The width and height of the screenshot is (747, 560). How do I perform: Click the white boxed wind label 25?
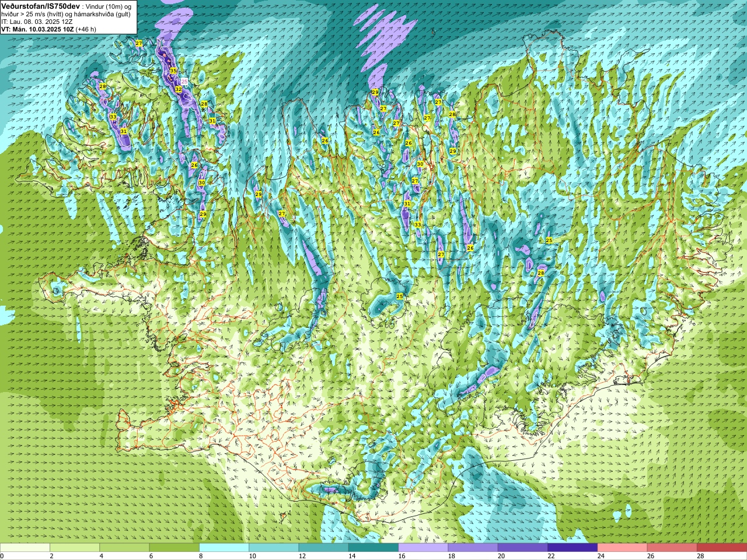click(x=184, y=82)
